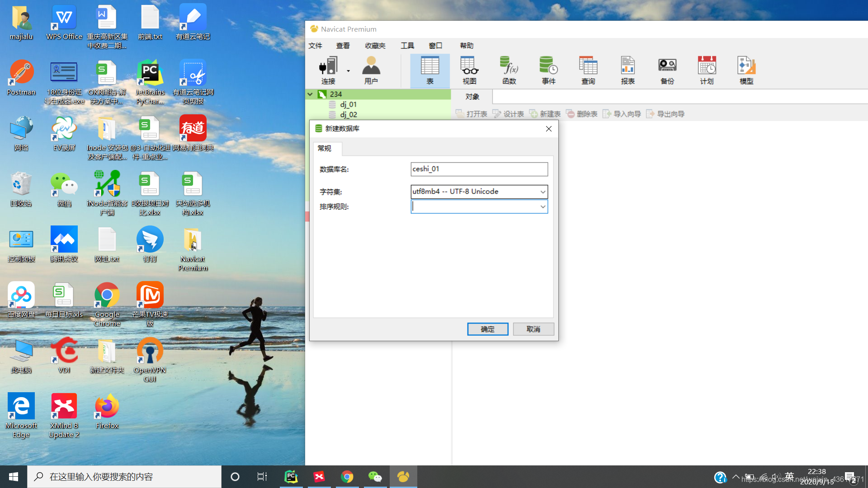Open the Help (帮助) menu

467,46
